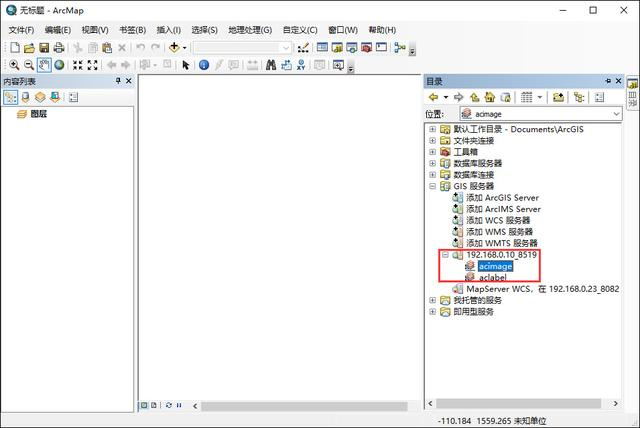This screenshot has height=428, width=640.
Task: Go to Home folder in catalog toolbar
Action: [490, 97]
